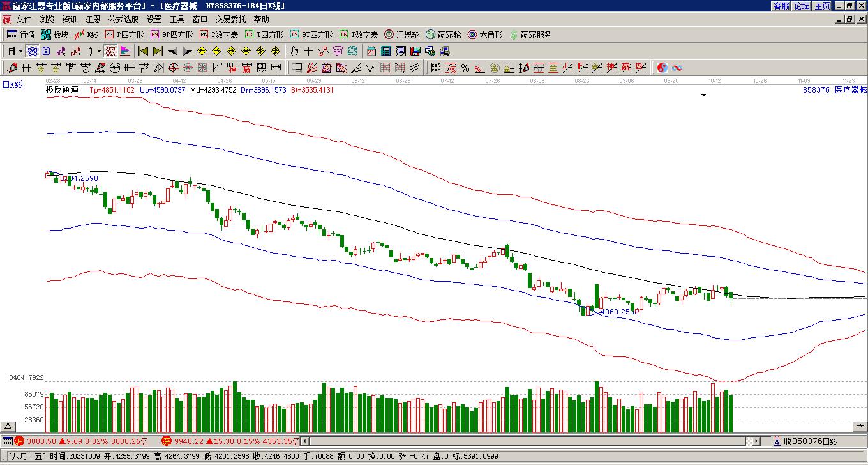
Task: Jump to last bar with skip-to-end icon
Action: tap(158, 51)
